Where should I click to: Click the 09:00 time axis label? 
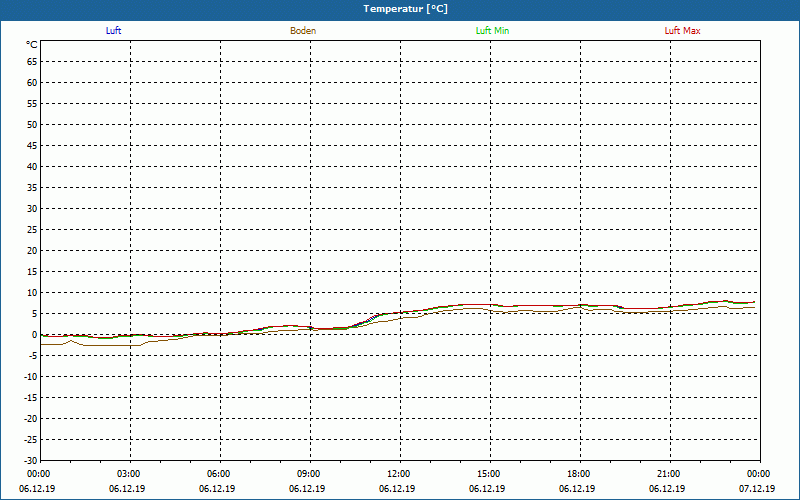coord(309,474)
